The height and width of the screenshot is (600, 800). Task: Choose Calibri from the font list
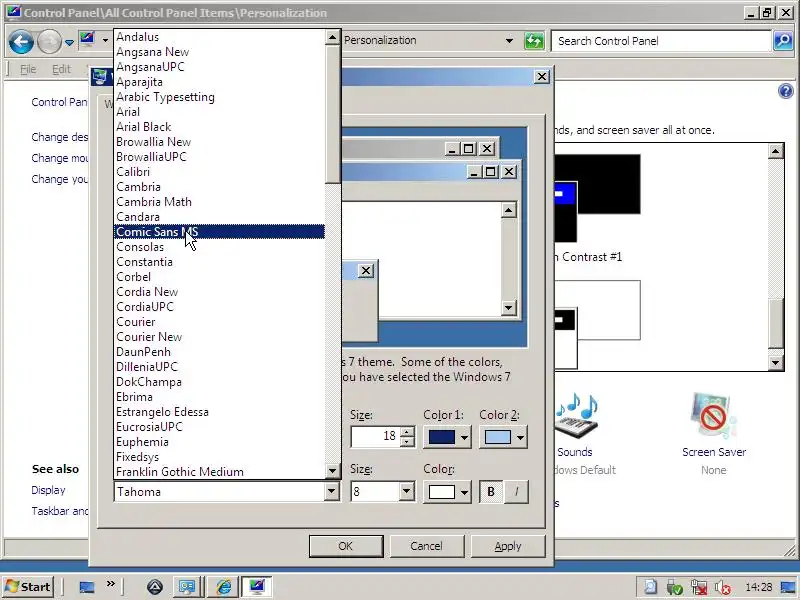click(219, 172)
